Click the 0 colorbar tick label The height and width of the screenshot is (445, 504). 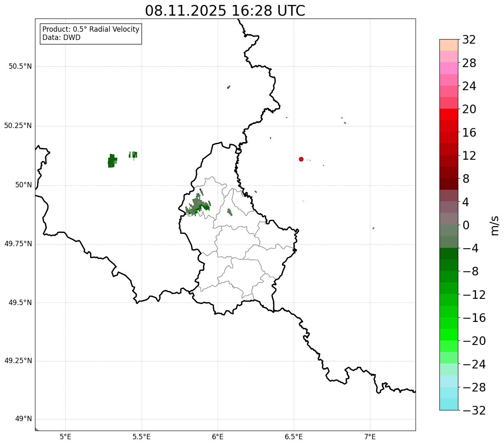pyautogui.click(x=466, y=225)
